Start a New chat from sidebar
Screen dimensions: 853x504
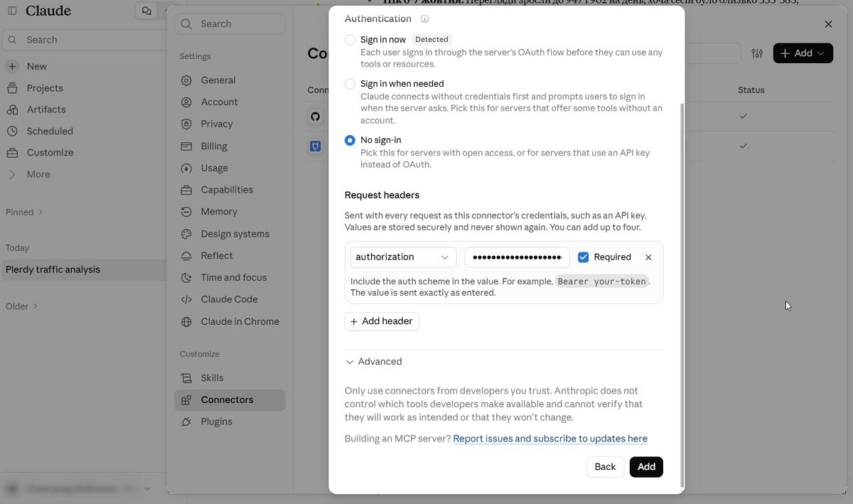[82, 66]
